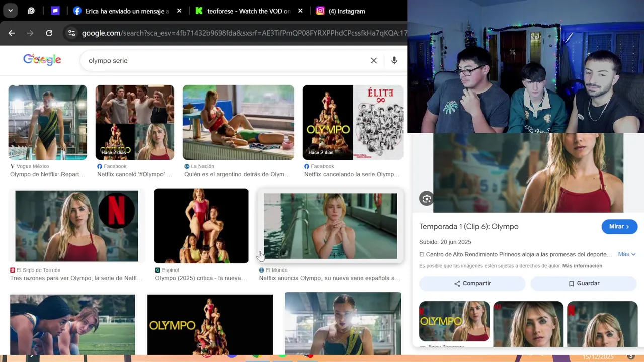Image resolution: width=644 pixels, height=362 pixels.
Task: Open the La Nación poolside image result
Action: click(x=238, y=122)
